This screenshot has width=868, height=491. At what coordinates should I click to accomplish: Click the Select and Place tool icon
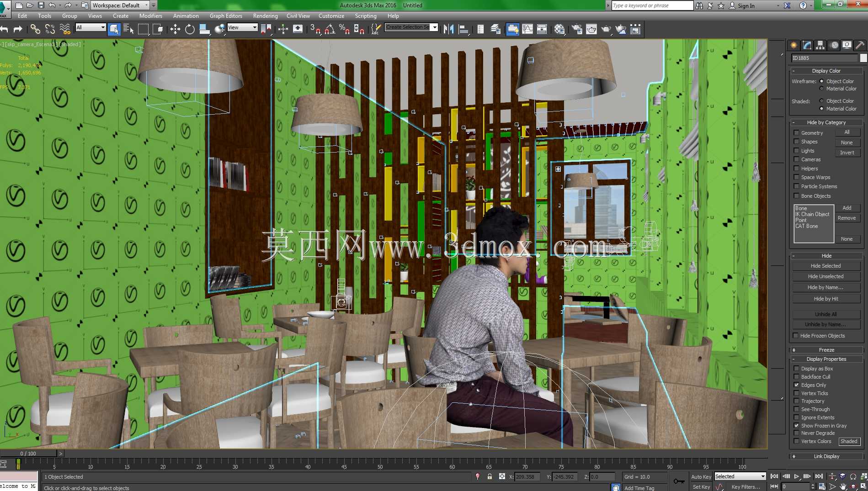(x=220, y=29)
